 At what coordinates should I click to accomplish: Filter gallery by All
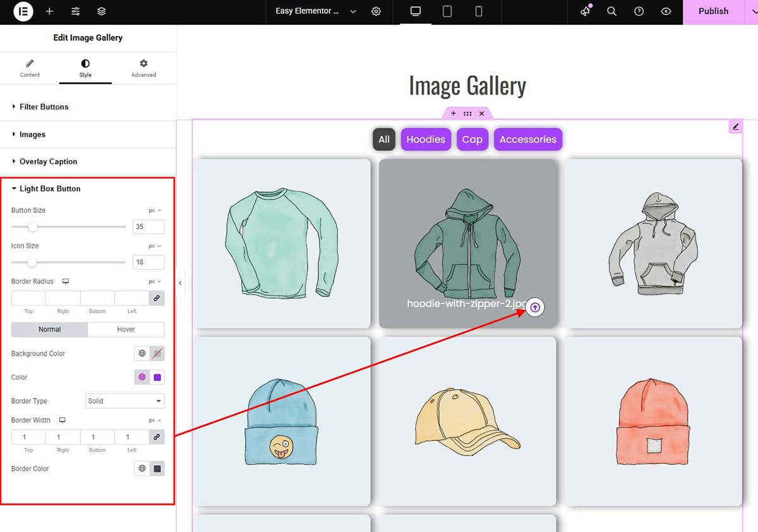point(384,140)
